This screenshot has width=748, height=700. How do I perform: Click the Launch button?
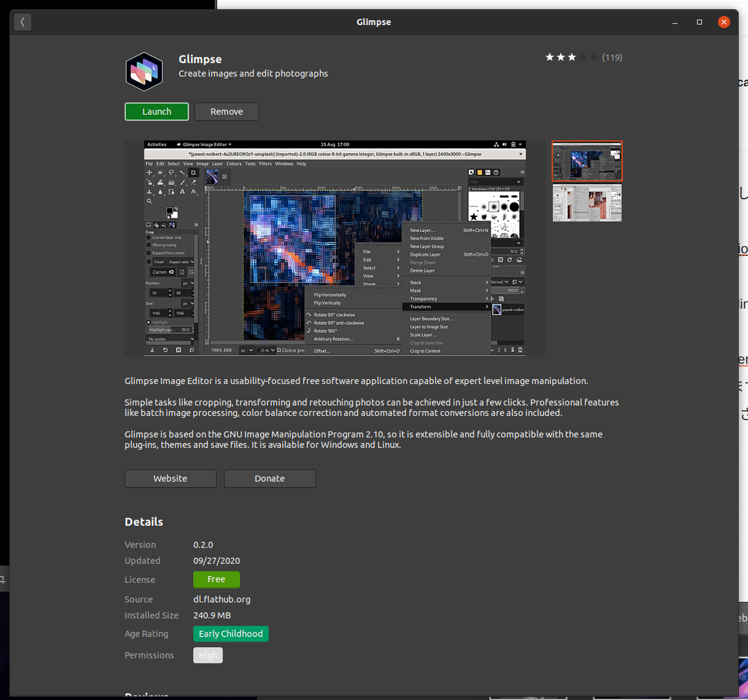point(156,112)
